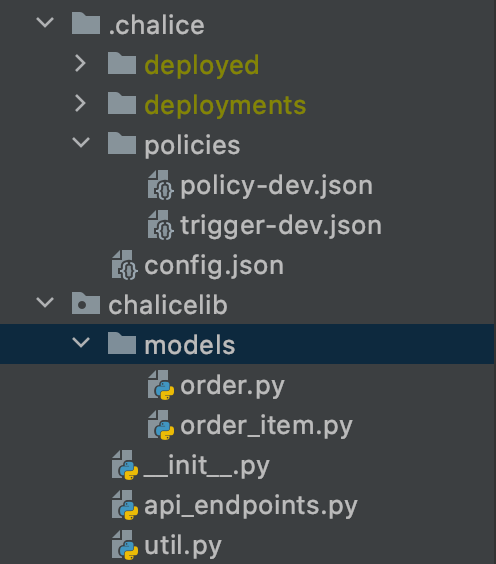This screenshot has width=496, height=564.
Task: Click the policy-dev.json file icon
Action: click(161, 185)
